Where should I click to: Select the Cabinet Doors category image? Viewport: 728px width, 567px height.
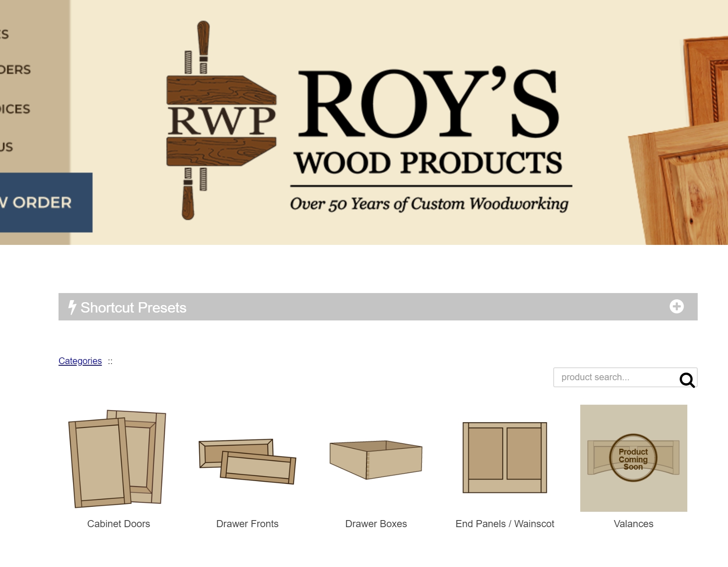118,458
